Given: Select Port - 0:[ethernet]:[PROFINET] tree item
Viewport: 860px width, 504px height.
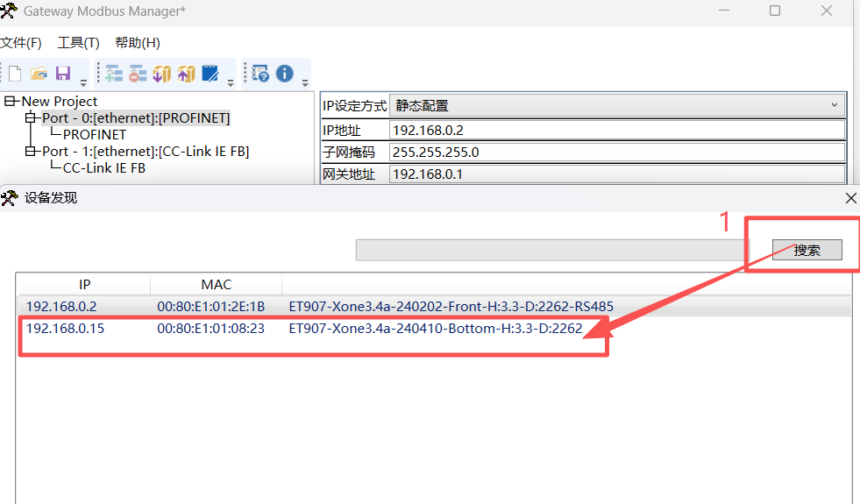Looking at the screenshot, I should pyautogui.click(x=136, y=118).
